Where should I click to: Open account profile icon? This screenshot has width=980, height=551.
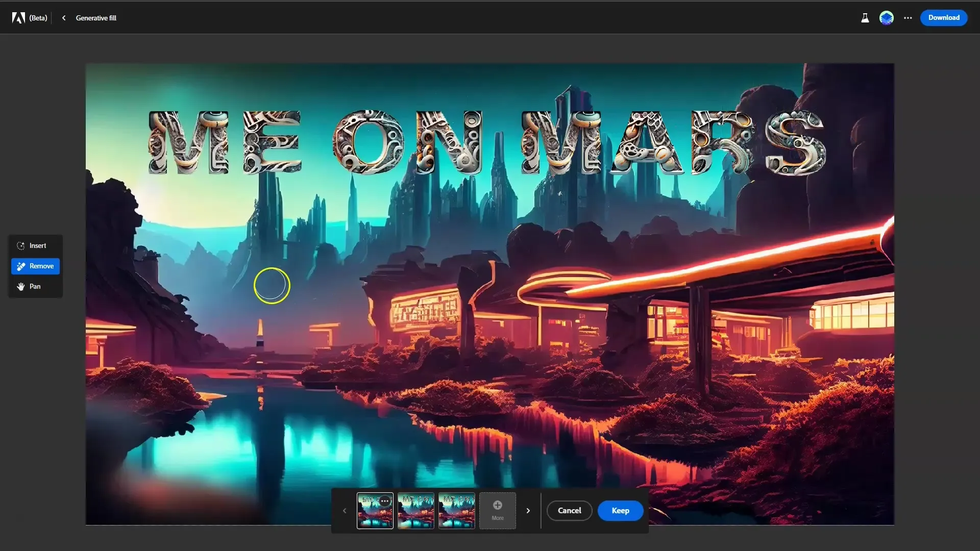point(887,17)
